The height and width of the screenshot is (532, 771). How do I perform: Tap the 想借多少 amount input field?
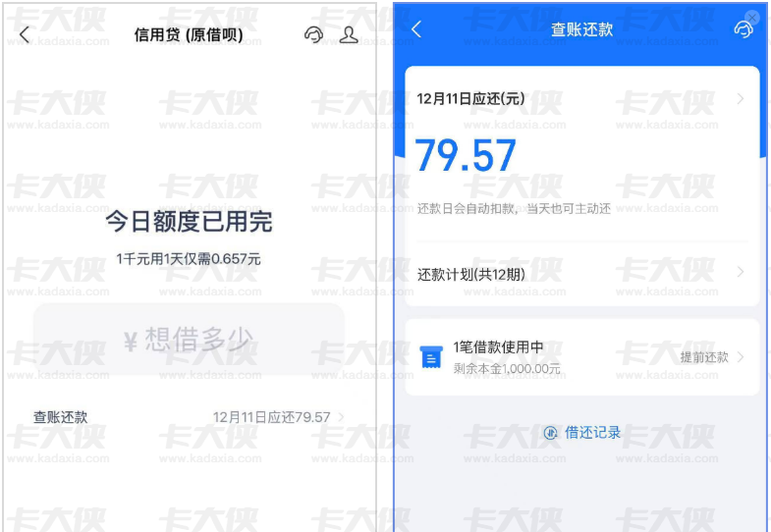point(189,340)
